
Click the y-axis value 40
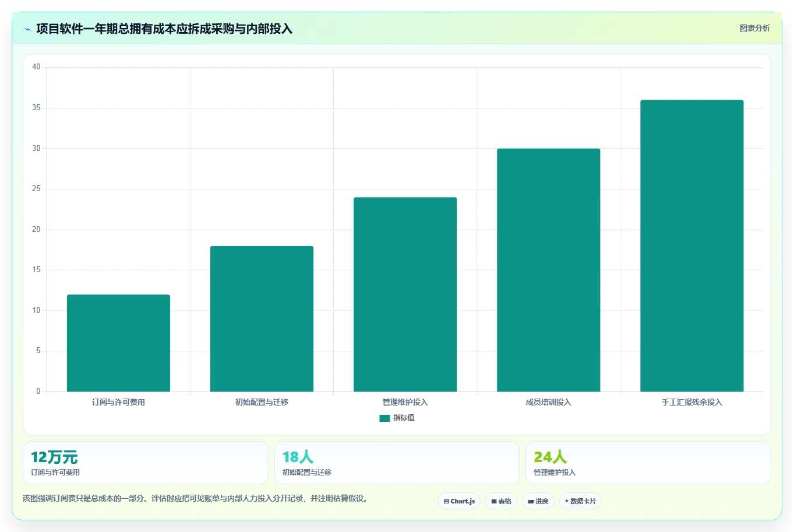[x=36, y=67]
